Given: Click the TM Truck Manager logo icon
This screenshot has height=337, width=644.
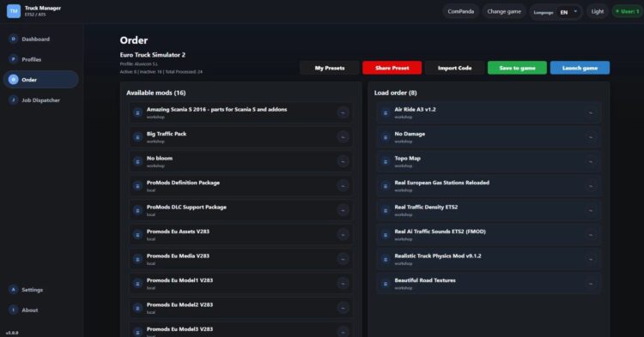Looking at the screenshot, I should pos(14,11).
